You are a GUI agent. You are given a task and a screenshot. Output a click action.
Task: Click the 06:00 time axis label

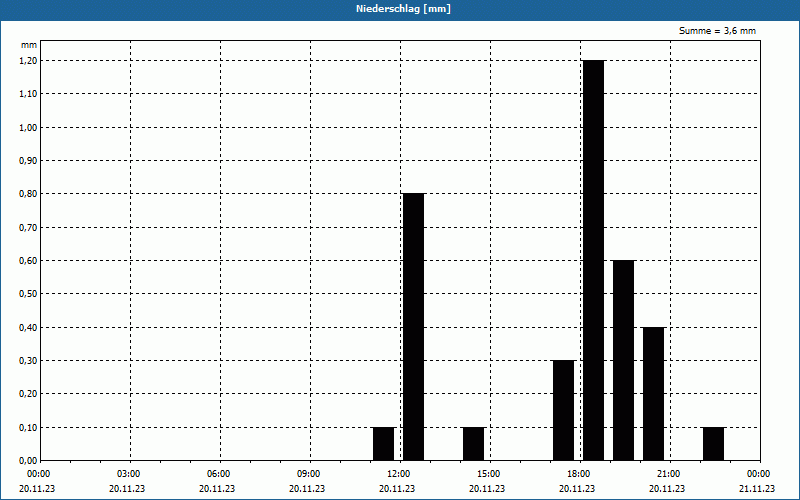click(218, 474)
